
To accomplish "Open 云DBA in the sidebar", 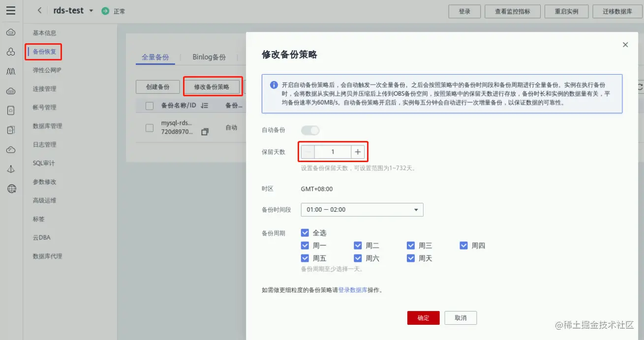I will 41,238.
